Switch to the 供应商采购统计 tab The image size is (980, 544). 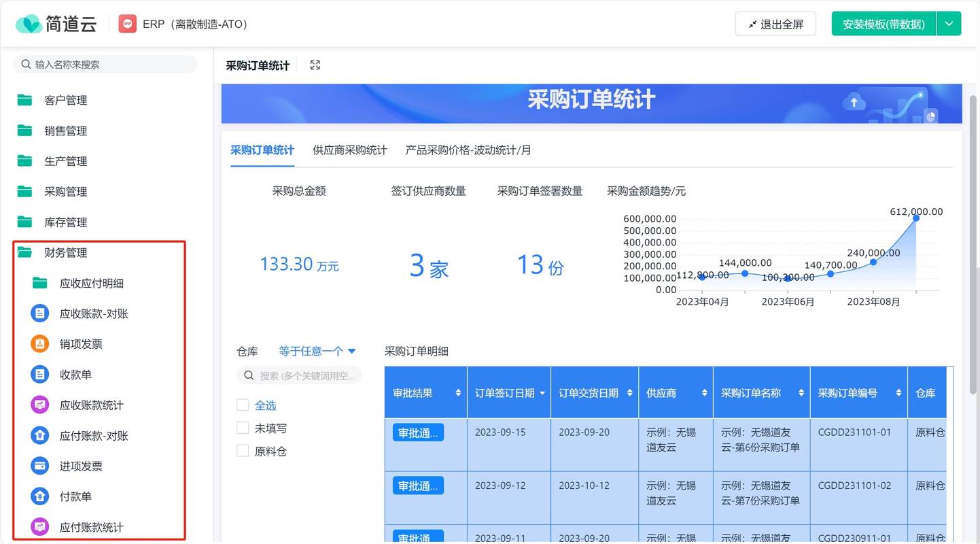click(x=350, y=150)
